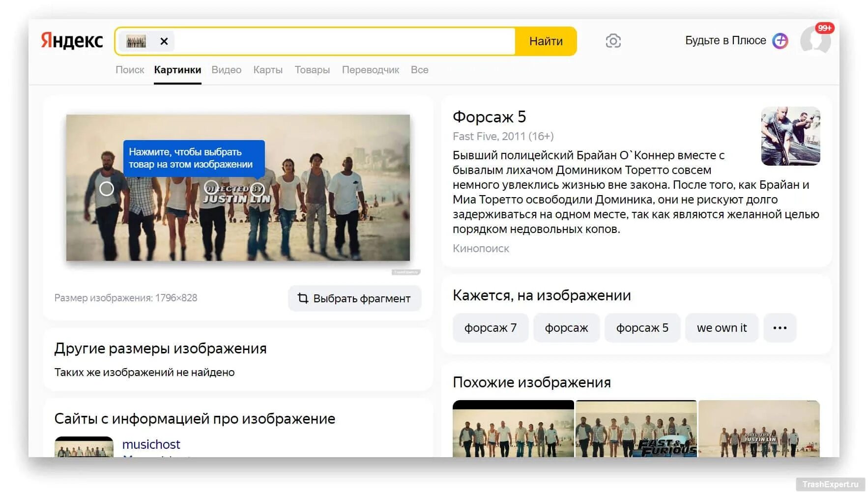Click inside the search input field
This screenshot has height=494, width=868.
click(344, 41)
